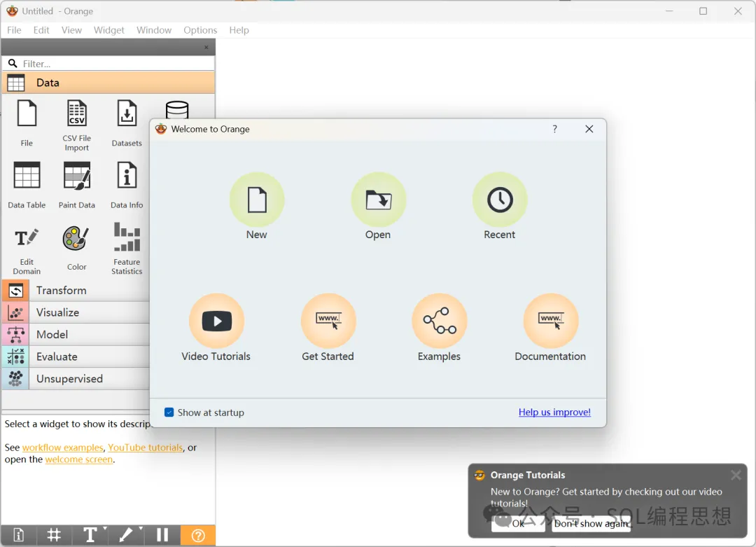
Task: Click Ok in Orange Tutorials notification
Action: [518, 523]
